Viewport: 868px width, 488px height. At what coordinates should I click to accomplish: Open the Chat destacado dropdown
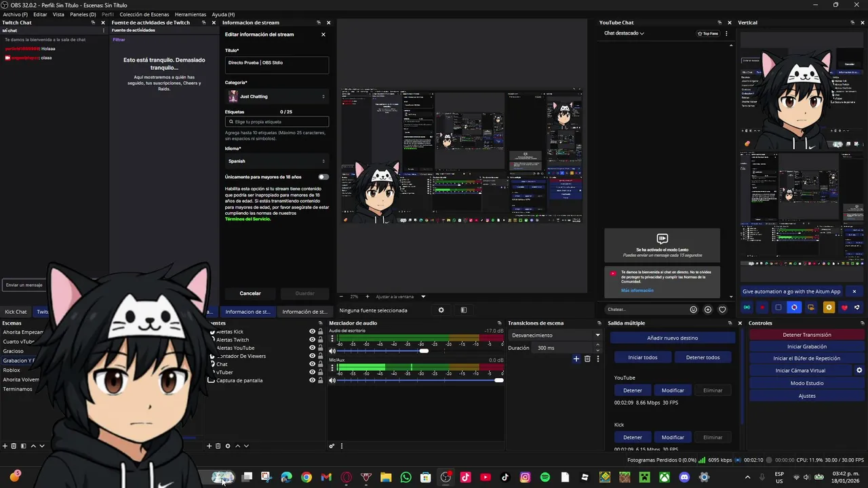624,33
